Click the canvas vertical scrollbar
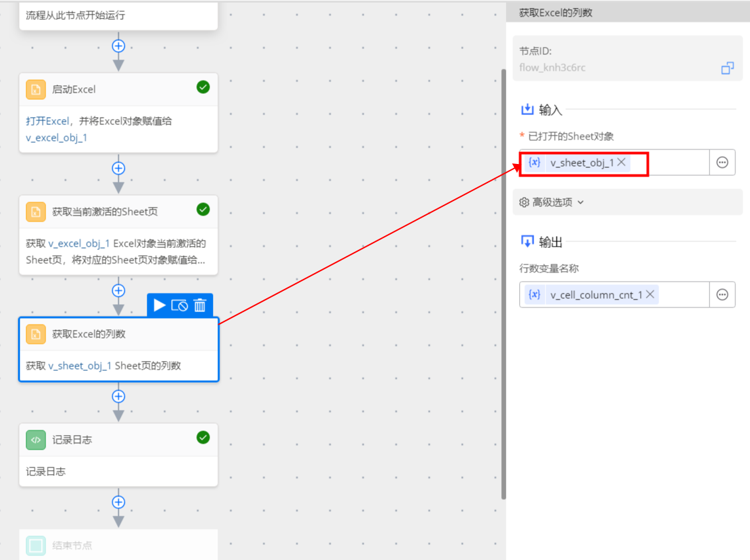 click(x=504, y=284)
